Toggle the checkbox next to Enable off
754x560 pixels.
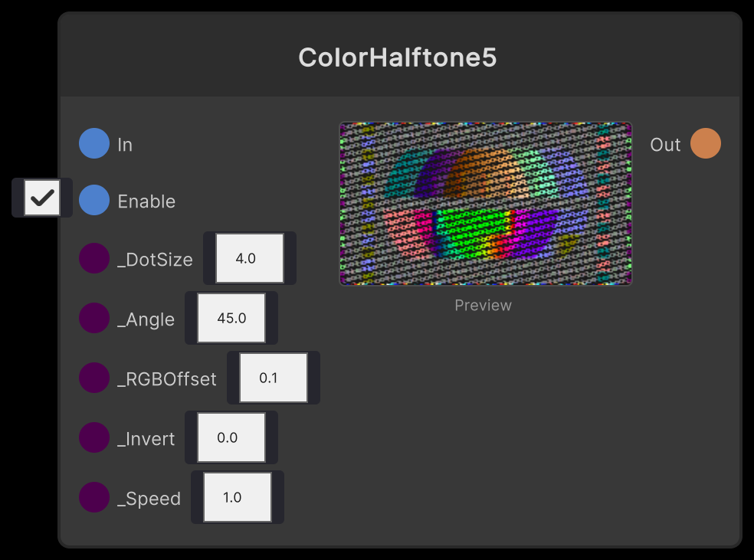[x=41, y=198]
